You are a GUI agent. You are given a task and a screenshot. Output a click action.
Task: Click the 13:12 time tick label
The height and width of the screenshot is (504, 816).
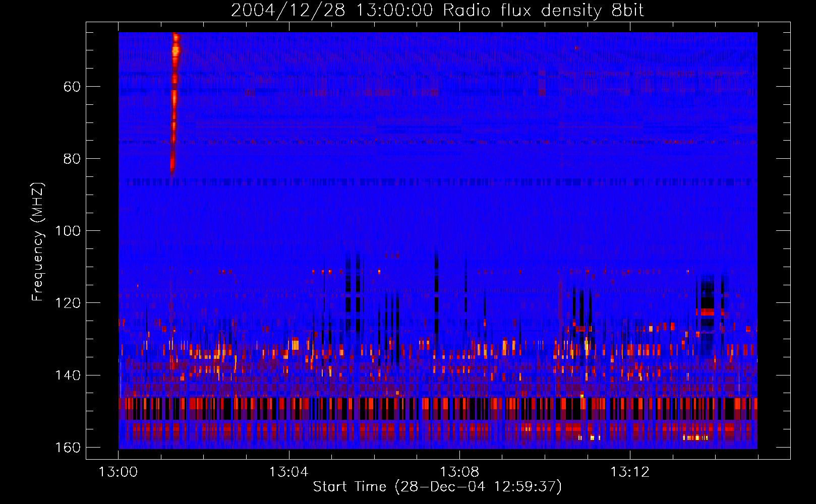pyautogui.click(x=630, y=472)
